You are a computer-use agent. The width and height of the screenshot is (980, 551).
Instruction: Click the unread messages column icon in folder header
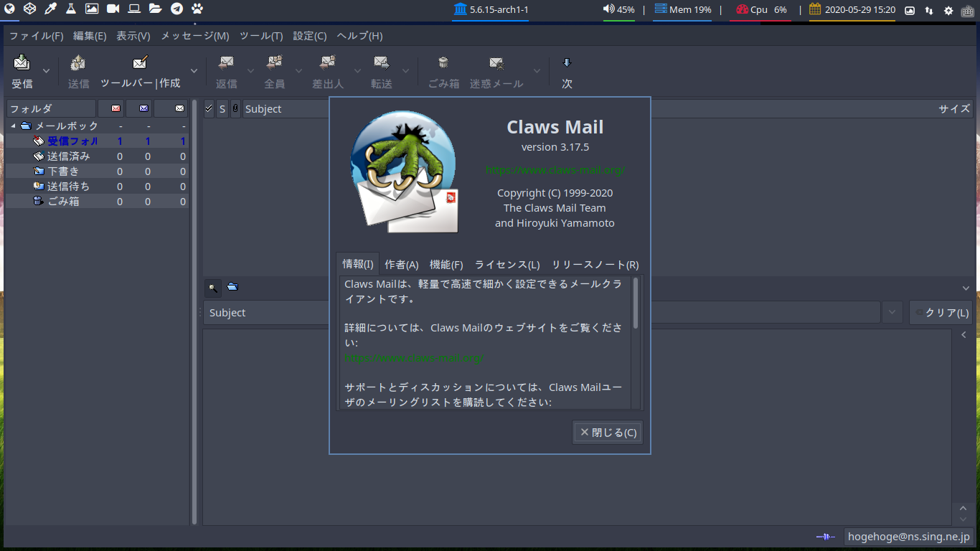coord(144,108)
